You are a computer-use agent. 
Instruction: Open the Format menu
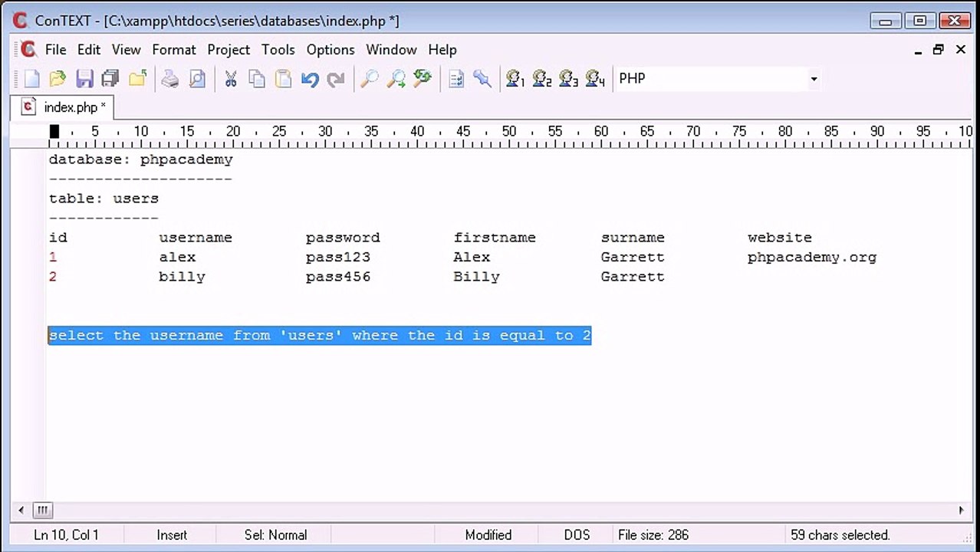point(174,49)
